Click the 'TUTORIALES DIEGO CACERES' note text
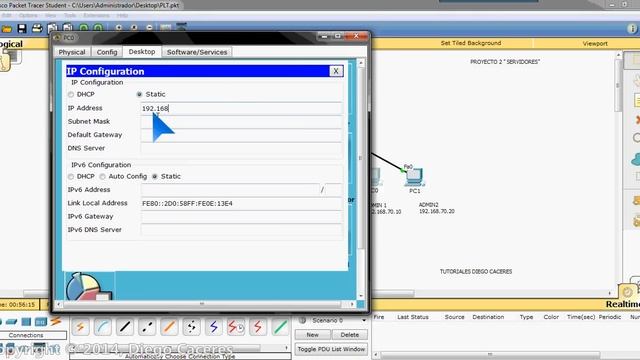This screenshot has width=640, height=360. point(476,271)
